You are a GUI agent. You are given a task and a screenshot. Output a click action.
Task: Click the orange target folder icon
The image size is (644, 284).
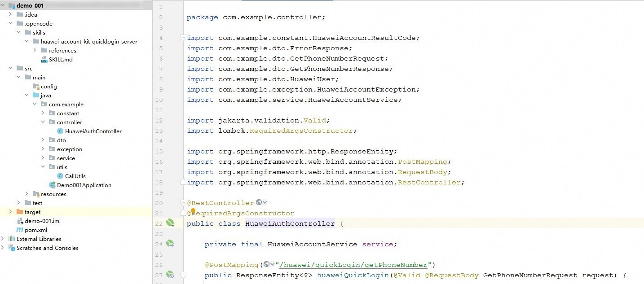[x=20, y=212]
